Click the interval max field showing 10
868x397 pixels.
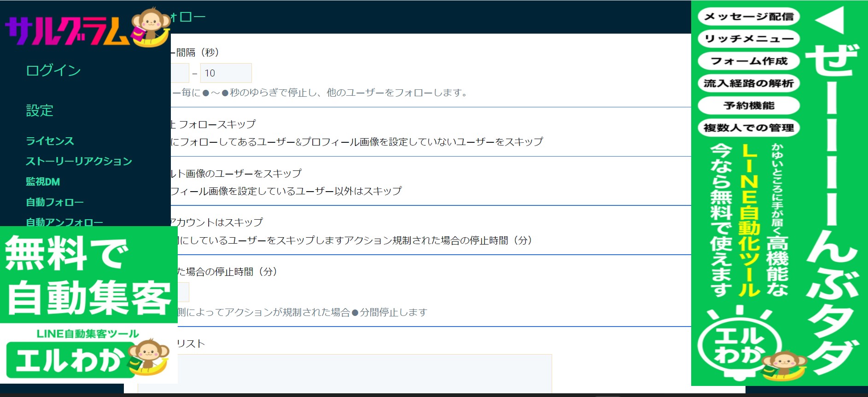click(226, 73)
